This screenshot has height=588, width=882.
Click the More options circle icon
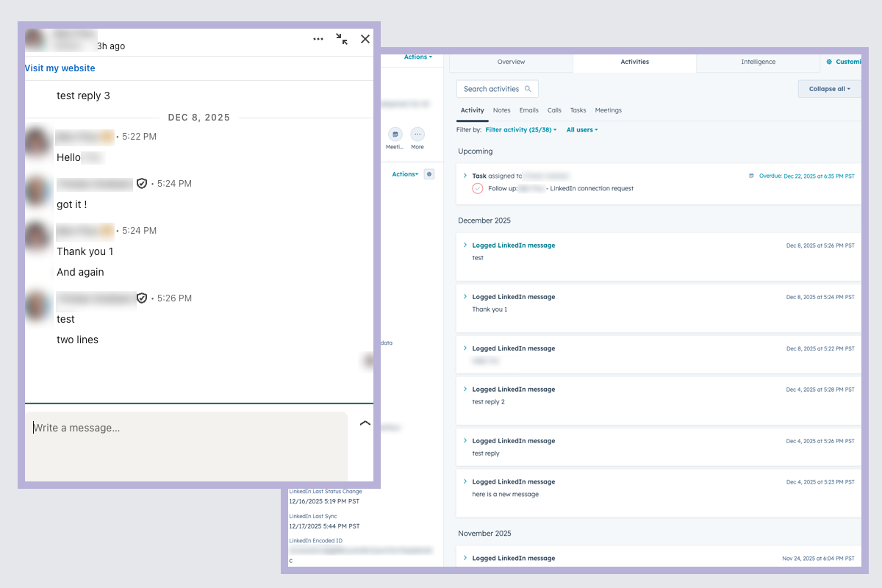tap(417, 135)
